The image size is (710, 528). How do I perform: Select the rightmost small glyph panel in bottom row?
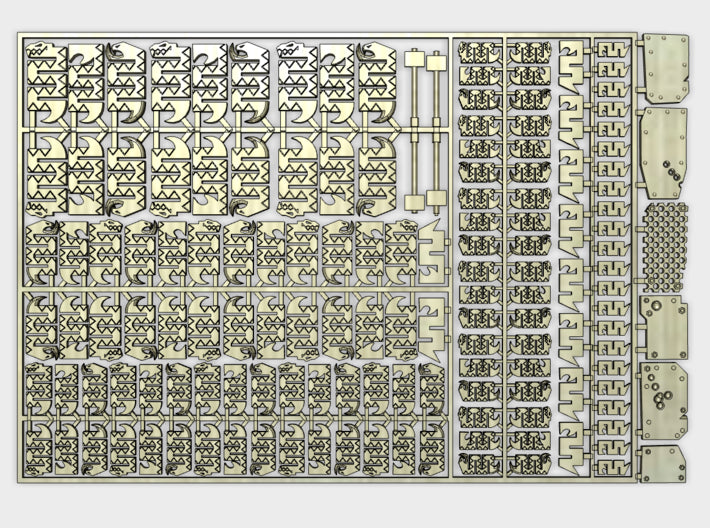click(432, 445)
